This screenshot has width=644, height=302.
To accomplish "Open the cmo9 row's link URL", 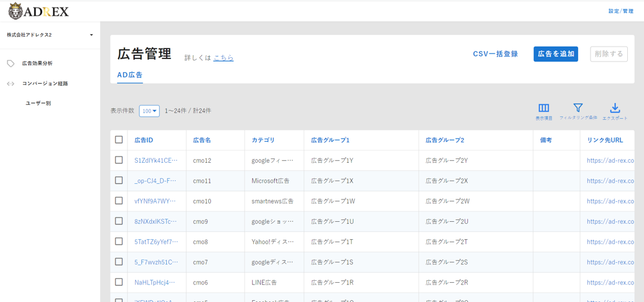I will (610, 221).
